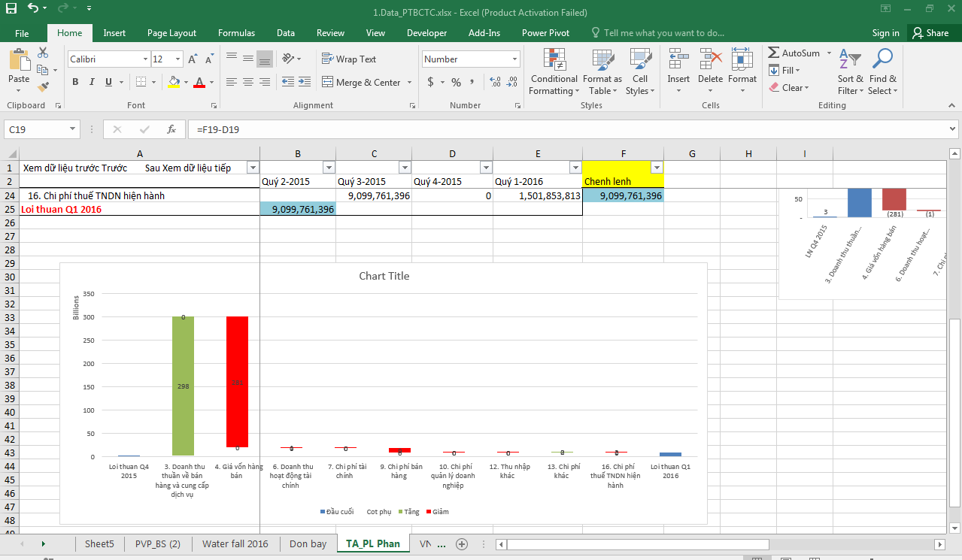Toggle Bold formatting
The width and height of the screenshot is (962, 560).
click(75, 82)
